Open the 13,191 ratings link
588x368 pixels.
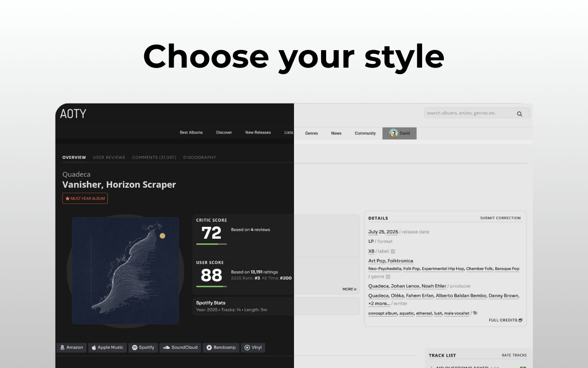pos(265,272)
